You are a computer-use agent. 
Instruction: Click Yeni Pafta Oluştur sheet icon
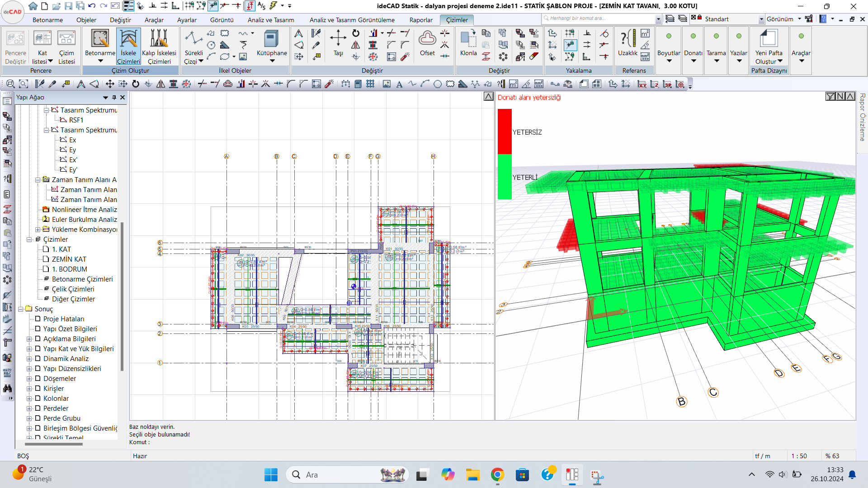tap(769, 38)
